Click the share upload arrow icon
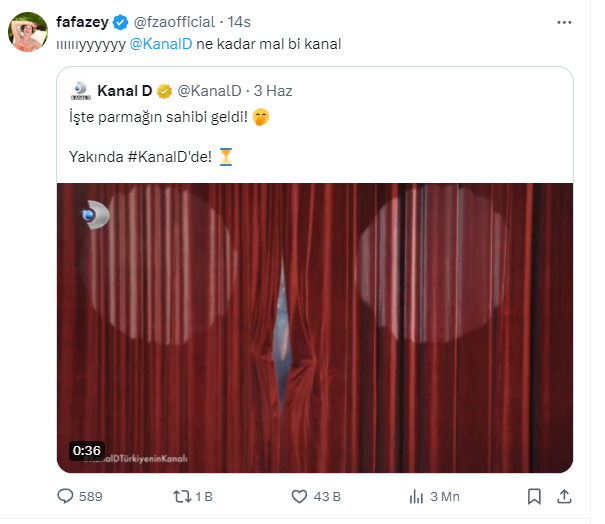 point(564,496)
